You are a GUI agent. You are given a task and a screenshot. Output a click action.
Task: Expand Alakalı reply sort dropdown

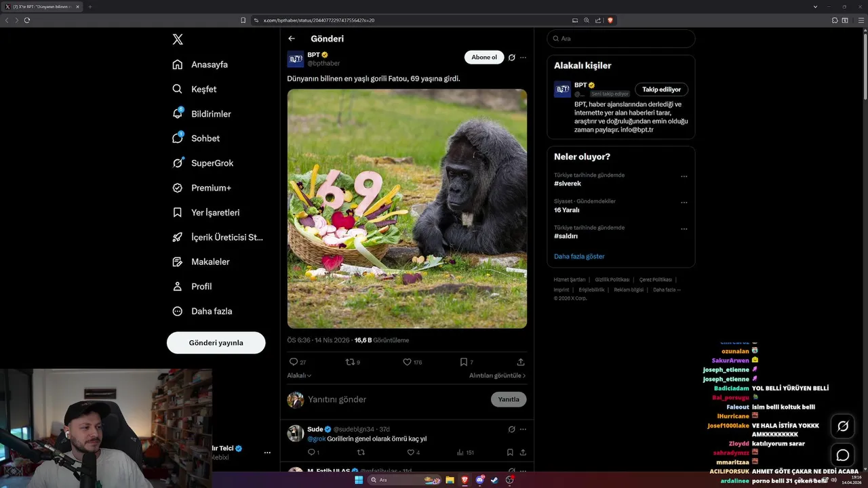(299, 375)
